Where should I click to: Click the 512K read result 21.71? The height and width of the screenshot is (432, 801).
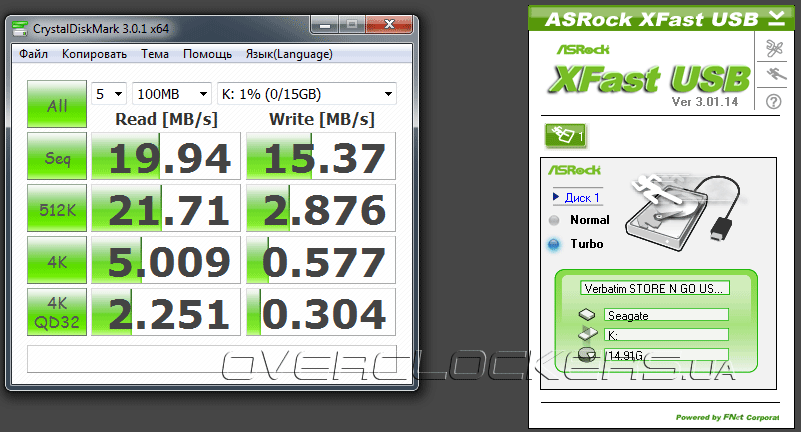click(x=166, y=208)
